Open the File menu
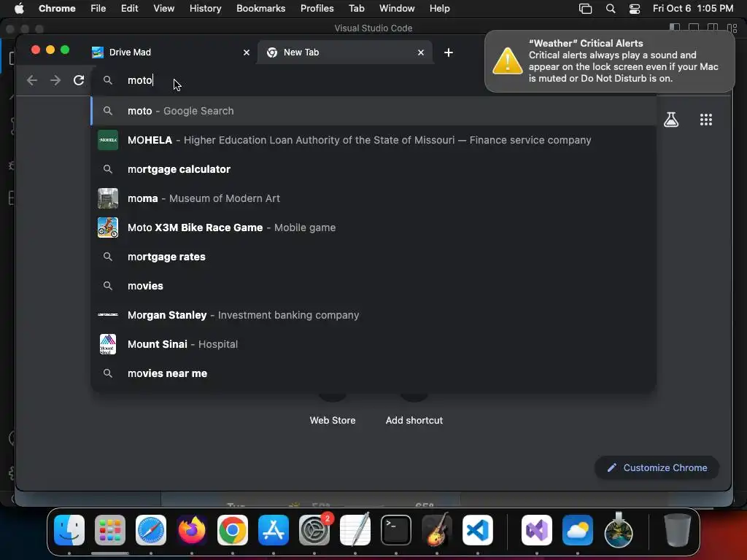Image resolution: width=747 pixels, height=560 pixels. pos(98,8)
